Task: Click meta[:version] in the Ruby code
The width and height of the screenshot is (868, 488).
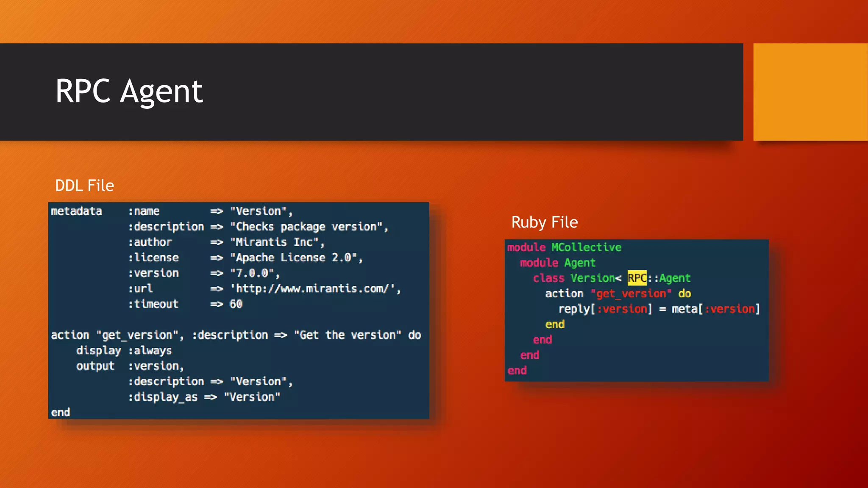Action: [x=715, y=309]
